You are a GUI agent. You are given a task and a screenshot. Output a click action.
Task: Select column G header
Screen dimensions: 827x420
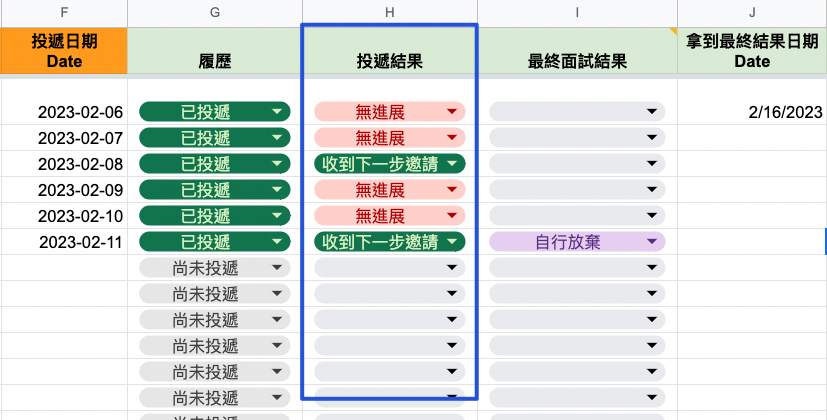point(214,13)
